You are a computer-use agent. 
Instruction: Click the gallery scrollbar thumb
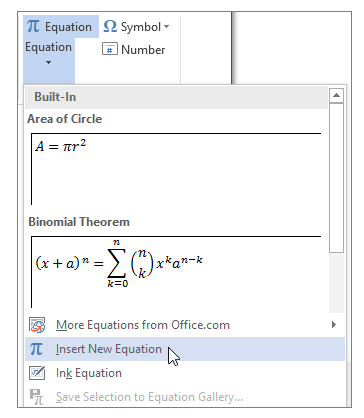[336, 178]
